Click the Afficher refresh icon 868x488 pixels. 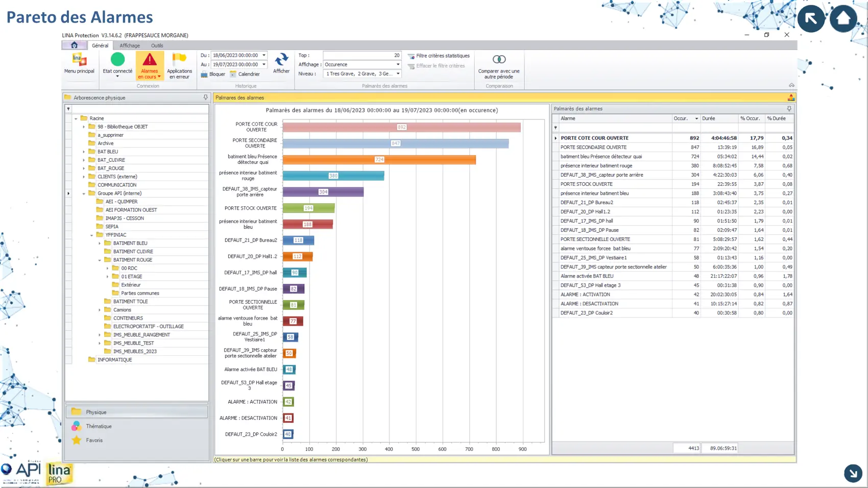tap(281, 60)
